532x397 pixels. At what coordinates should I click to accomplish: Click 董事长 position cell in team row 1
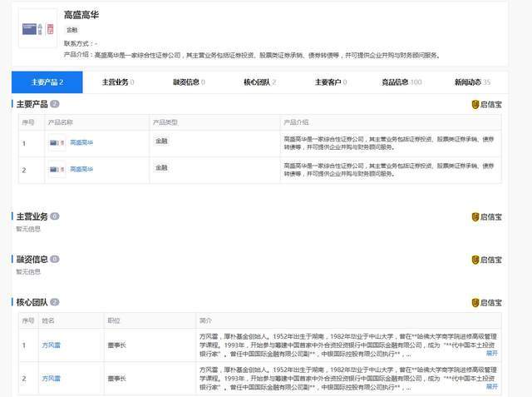point(117,345)
